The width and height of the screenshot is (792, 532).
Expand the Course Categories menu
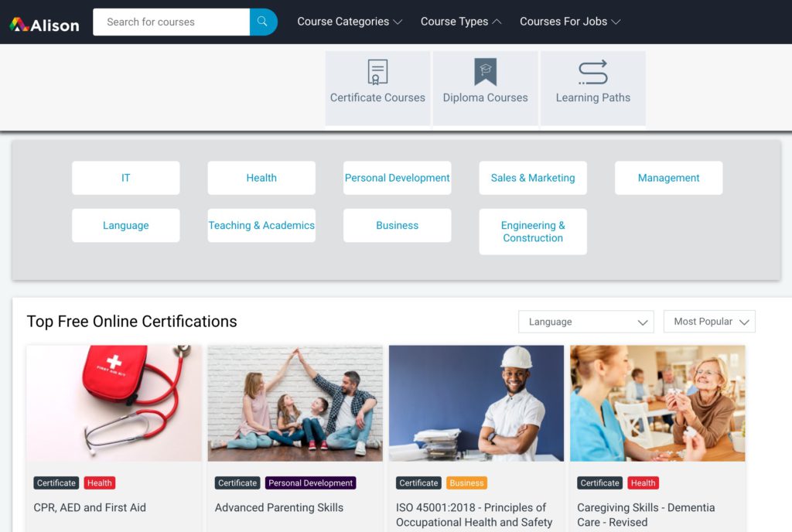(350, 22)
